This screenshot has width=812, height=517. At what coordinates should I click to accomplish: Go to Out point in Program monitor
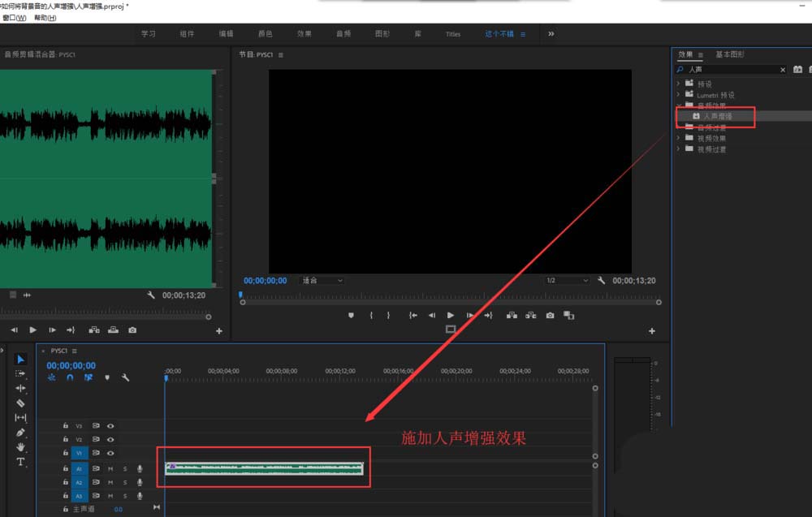tap(488, 315)
